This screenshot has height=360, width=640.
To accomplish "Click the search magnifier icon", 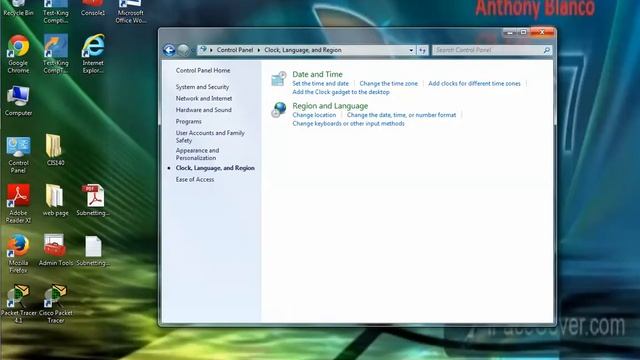I will pos(547,50).
